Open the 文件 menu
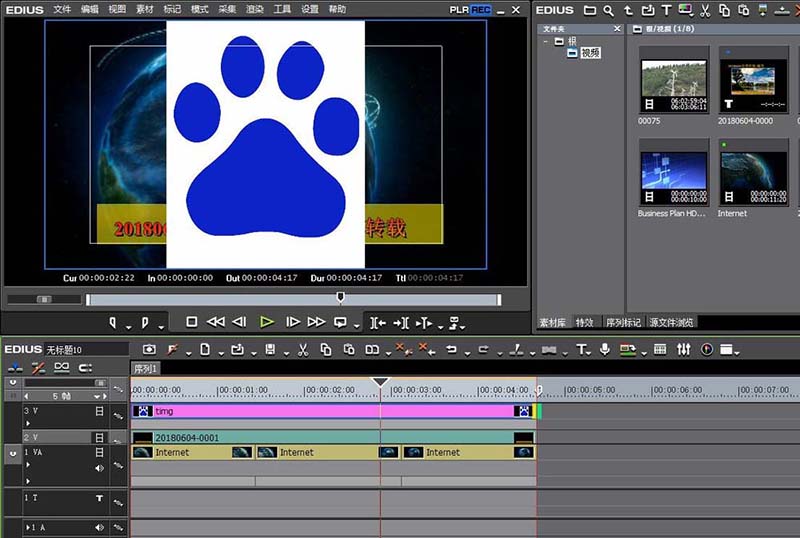Image resolution: width=800 pixels, height=538 pixels. click(62, 9)
